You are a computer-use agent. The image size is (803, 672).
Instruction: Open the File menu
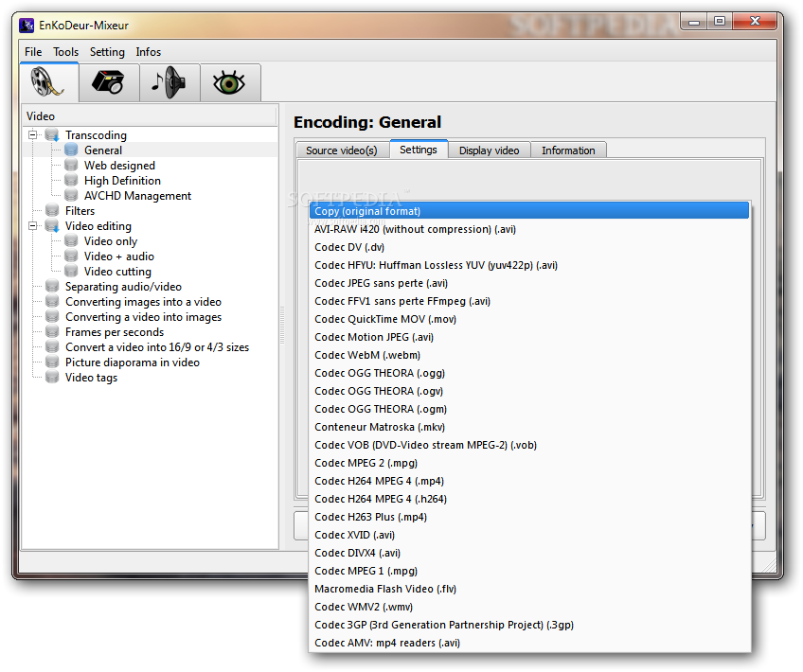(x=33, y=52)
